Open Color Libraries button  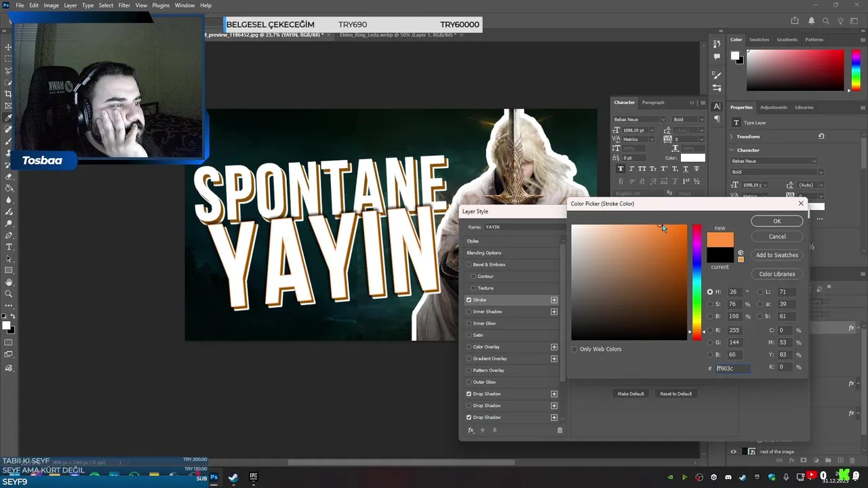777,274
